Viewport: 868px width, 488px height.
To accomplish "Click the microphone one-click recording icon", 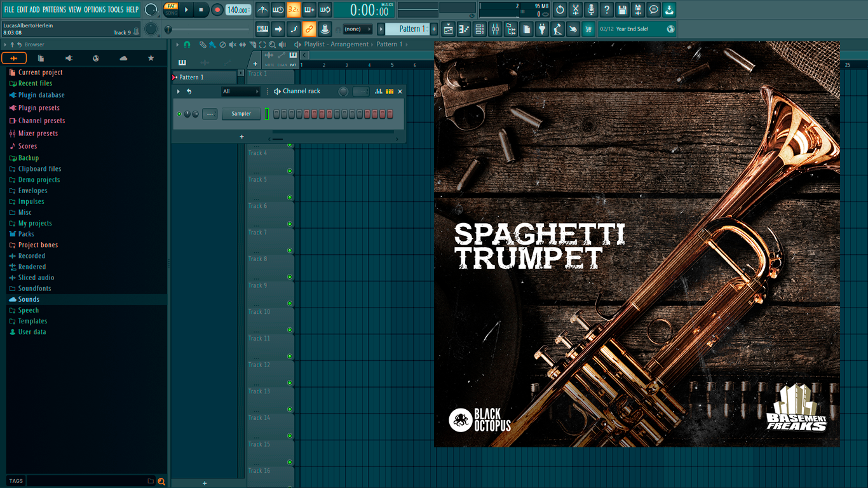I will pos(591,10).
